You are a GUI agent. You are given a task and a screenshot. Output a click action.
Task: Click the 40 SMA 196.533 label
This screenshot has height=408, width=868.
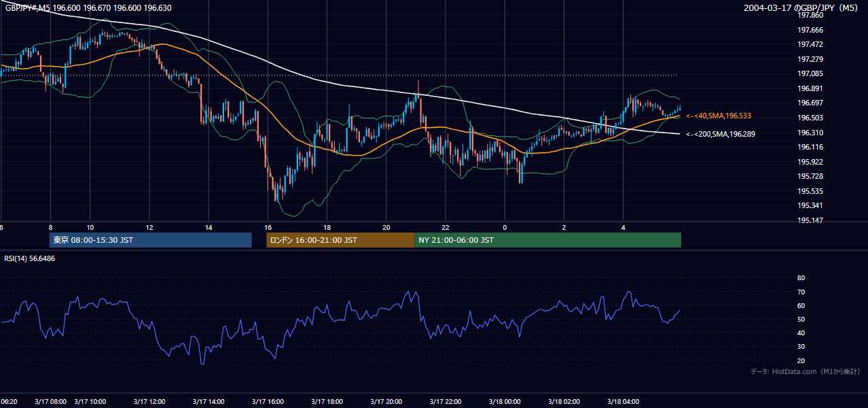tap(719, 116)
